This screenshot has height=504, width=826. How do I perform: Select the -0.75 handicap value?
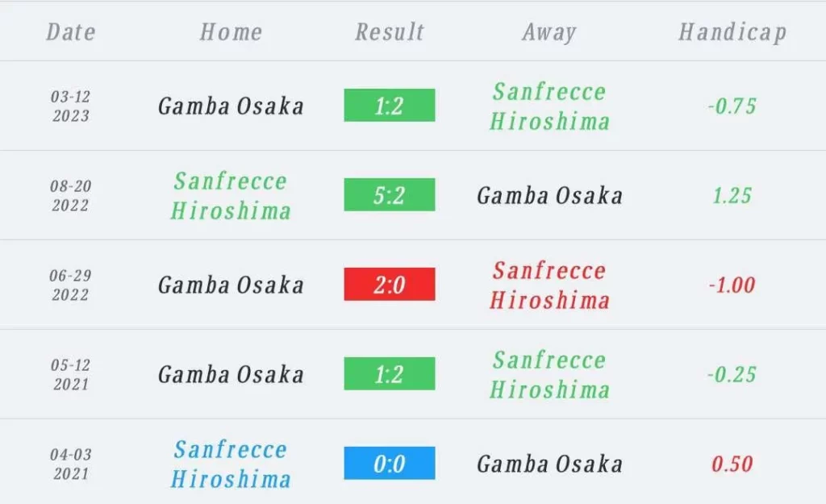point(732,106)
